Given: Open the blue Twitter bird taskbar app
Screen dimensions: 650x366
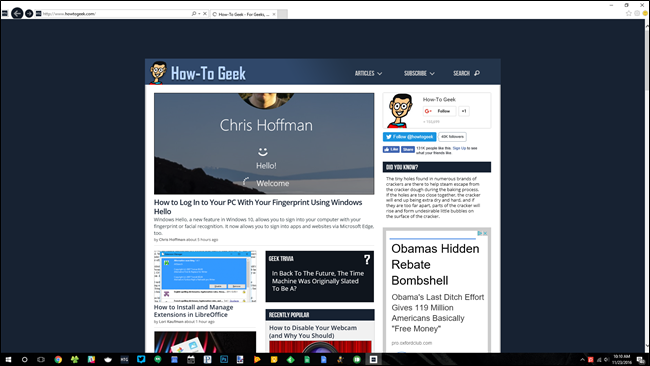Looking at the screenshot, I should coord(141,359).
